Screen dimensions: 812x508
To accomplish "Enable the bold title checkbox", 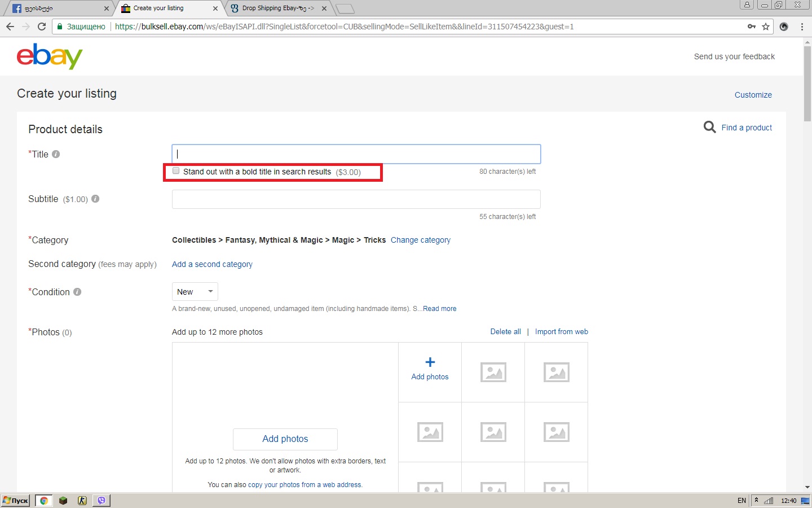I will (176, 171).
